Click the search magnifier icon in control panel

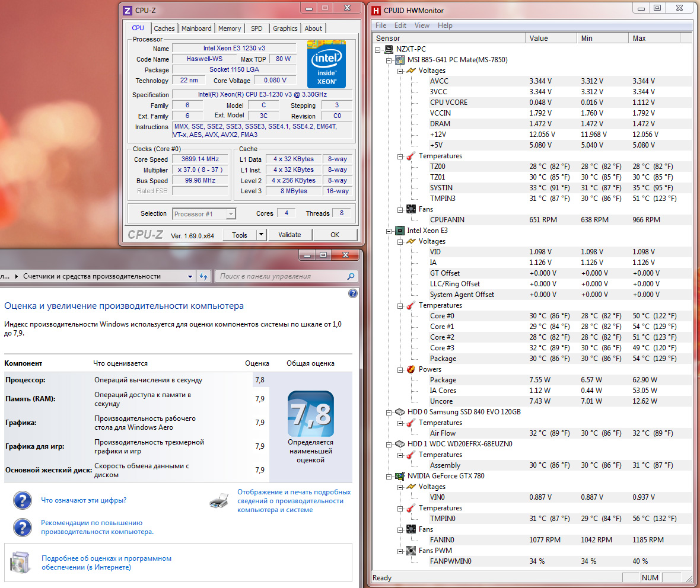tap(351, 277)
